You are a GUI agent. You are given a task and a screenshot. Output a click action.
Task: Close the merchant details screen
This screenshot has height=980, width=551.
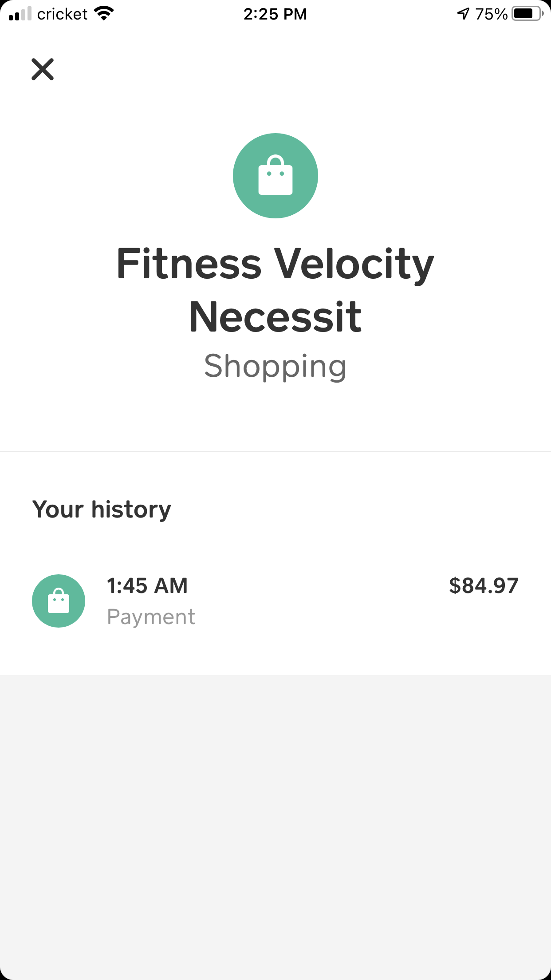(x=43, y=69)
